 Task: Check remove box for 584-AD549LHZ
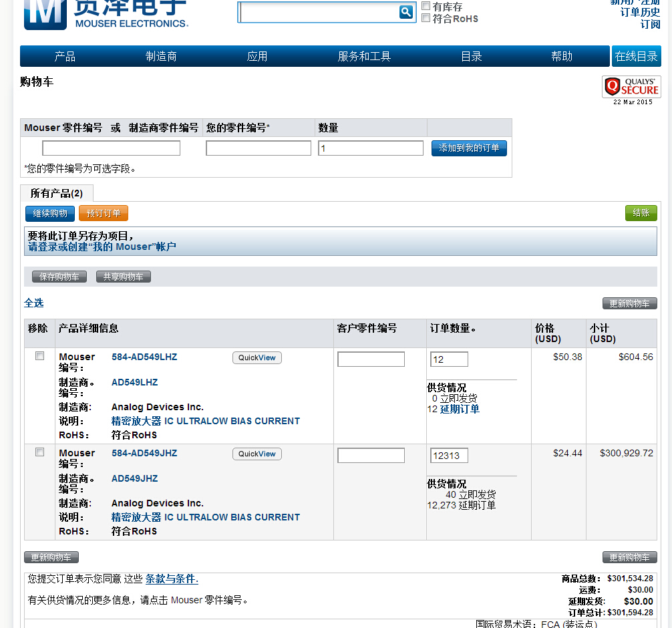click(x=40, y=356)
